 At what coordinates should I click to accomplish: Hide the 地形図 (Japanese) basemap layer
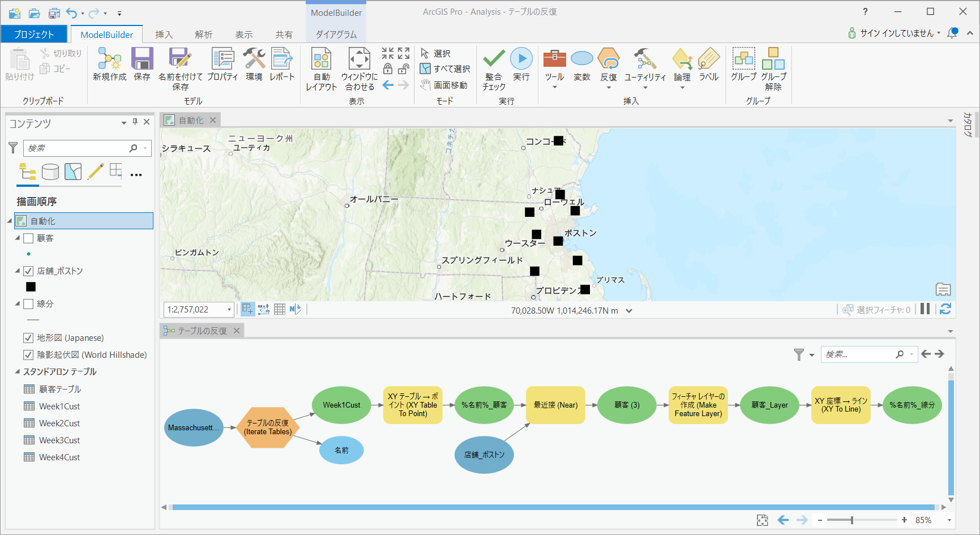click(x=27, y=337)
